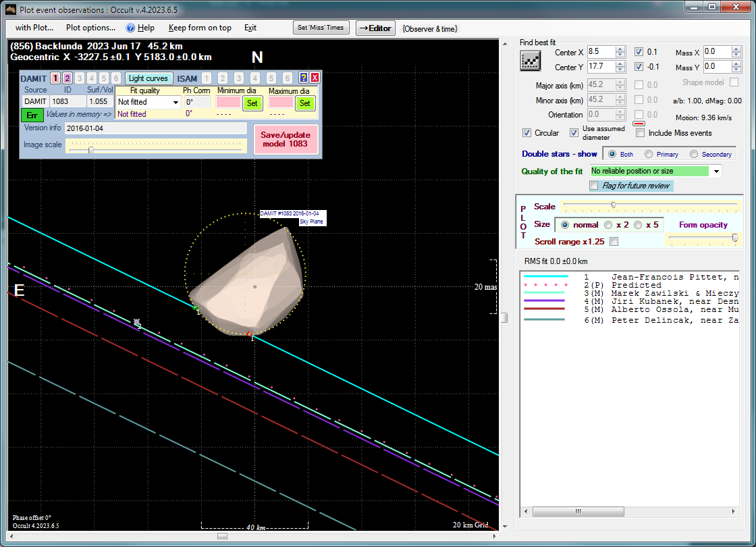Click the Center X input field
The image size is (756, 547).
(601, 52)
